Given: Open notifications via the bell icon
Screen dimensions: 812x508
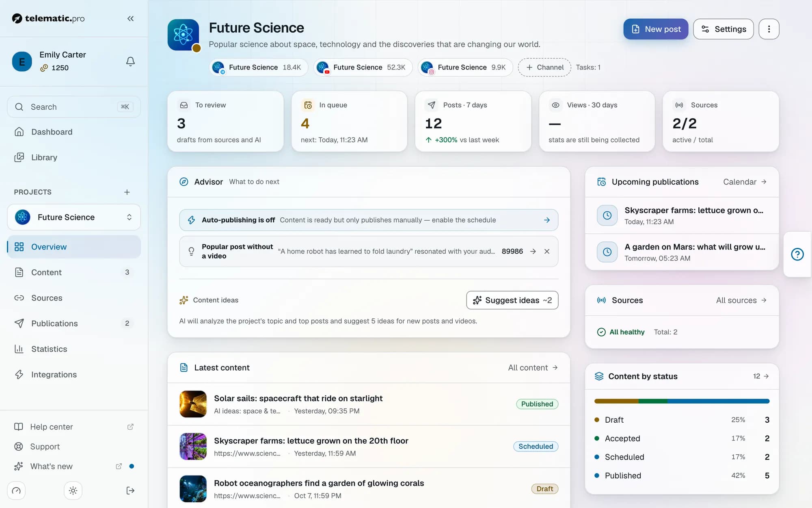Looking at the screenshot, I should coord(130,61).
